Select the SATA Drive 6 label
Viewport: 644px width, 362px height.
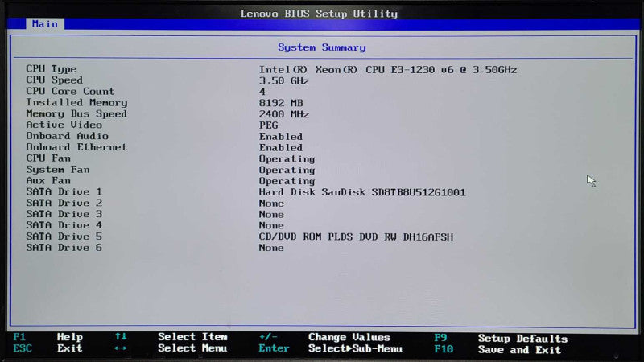pyautogui.click(x=64, y=248)
